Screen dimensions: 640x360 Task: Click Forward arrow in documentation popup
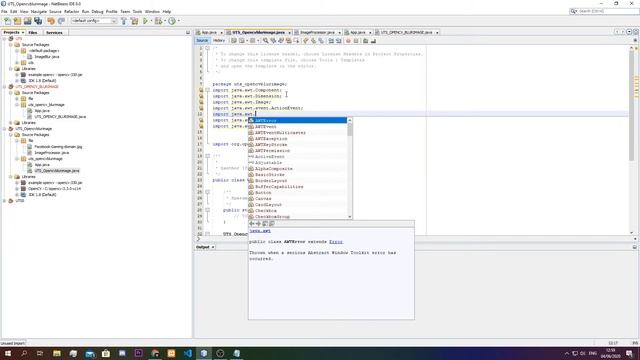[258, 224]
